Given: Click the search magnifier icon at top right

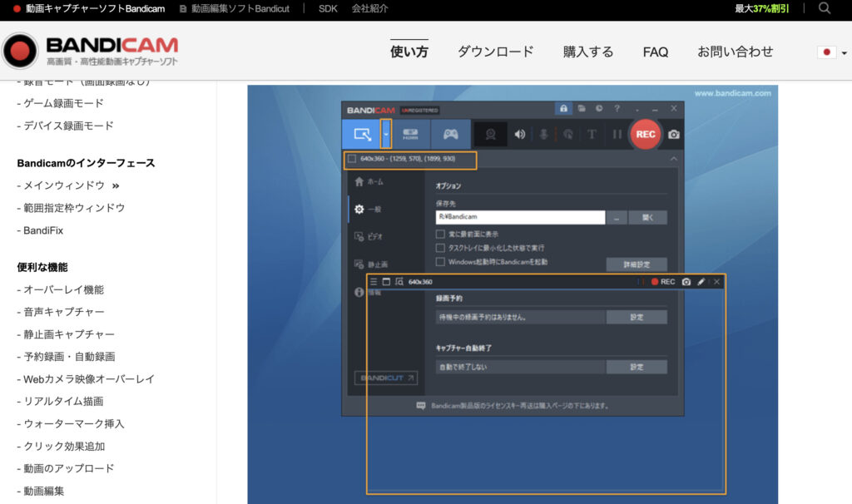Looking at the screenshot, I should pos(825,8).
